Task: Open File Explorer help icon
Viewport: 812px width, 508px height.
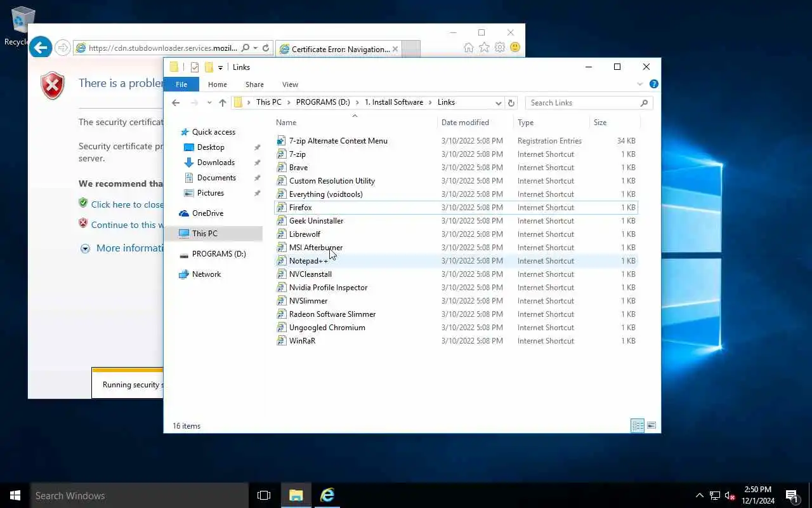Action: coord(653,84)
